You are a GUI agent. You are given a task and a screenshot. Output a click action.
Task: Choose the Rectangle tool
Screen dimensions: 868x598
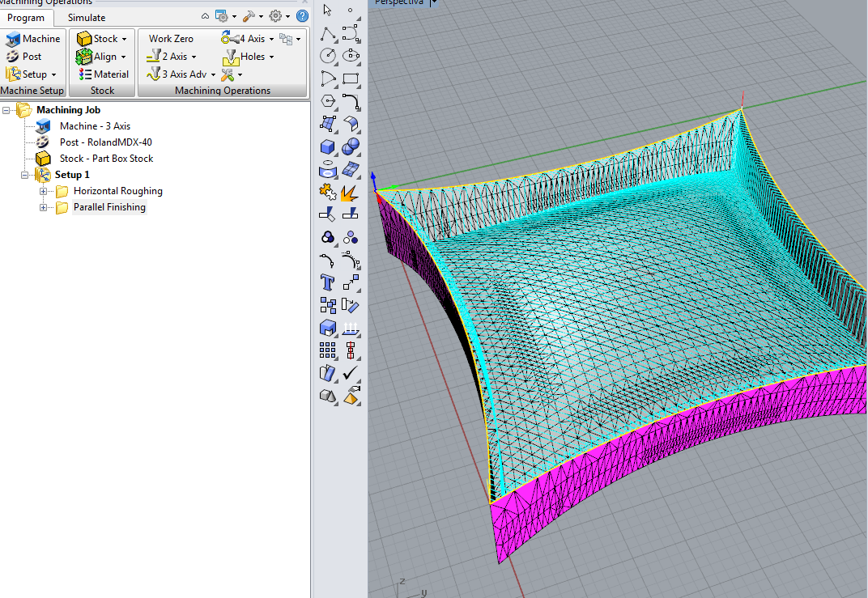pos(351,78)
